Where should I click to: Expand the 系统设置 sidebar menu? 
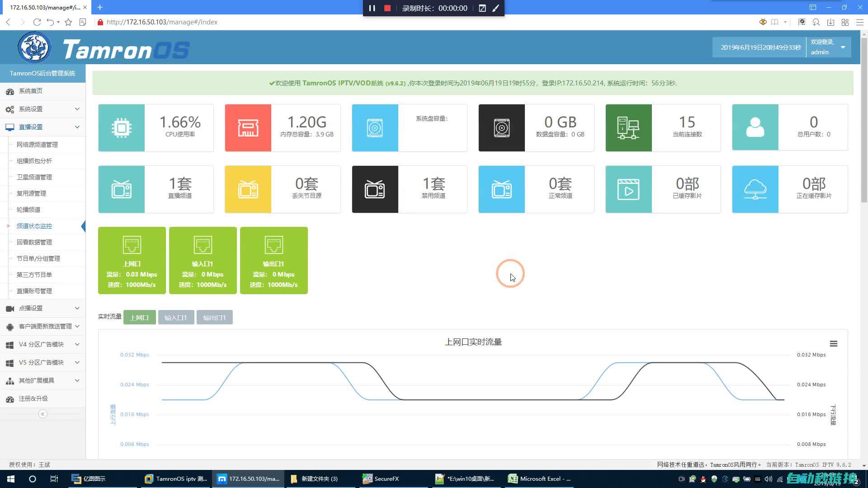[42, 109]
